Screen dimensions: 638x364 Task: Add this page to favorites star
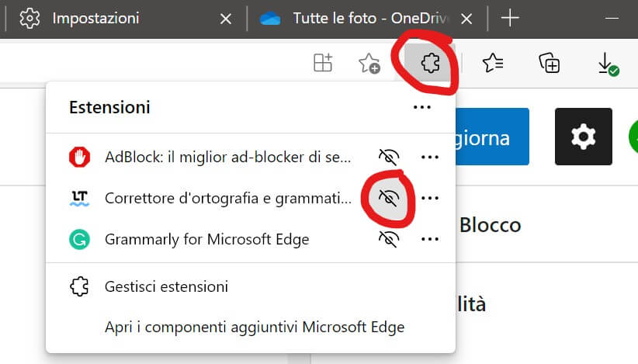(x=369, y=64)
